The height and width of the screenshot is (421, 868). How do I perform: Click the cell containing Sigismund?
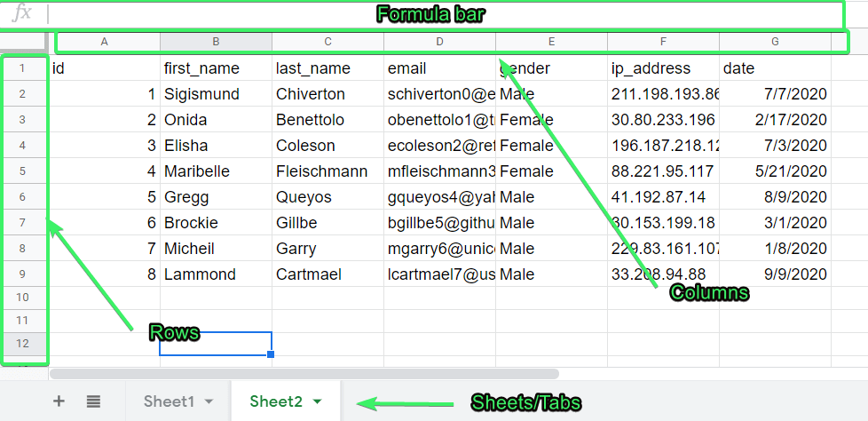pos(216,94)
